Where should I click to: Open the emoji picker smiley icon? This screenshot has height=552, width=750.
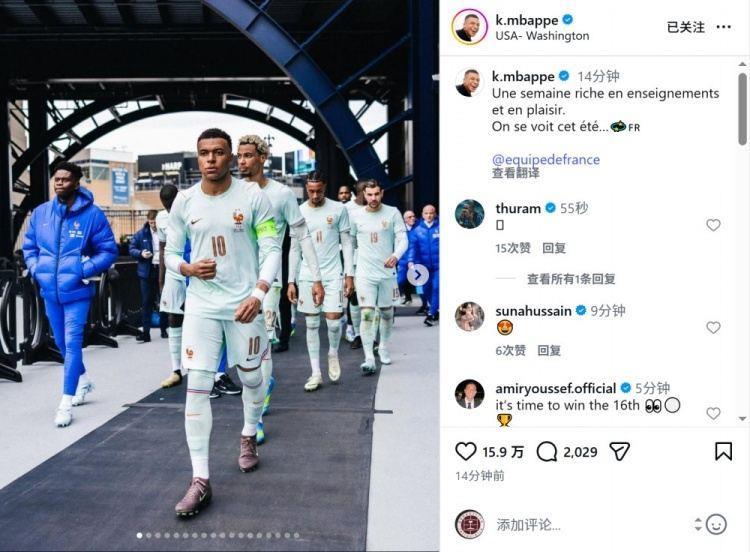point(716,524)
